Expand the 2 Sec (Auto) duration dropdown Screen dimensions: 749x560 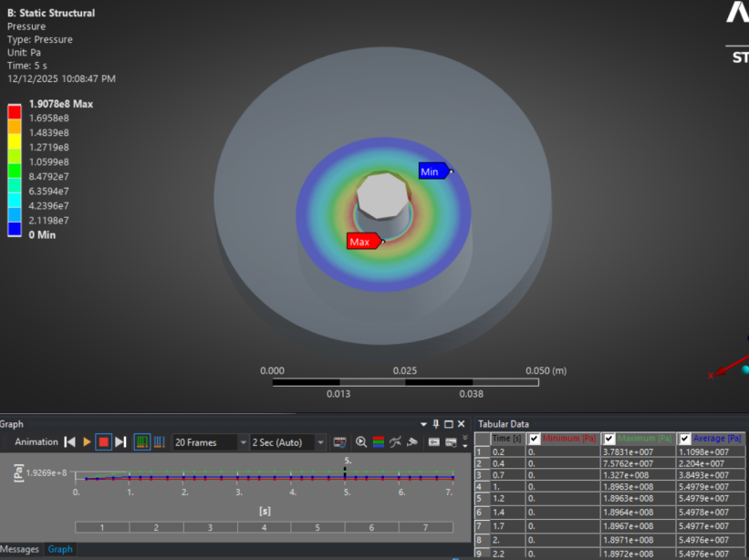[320, 442]
